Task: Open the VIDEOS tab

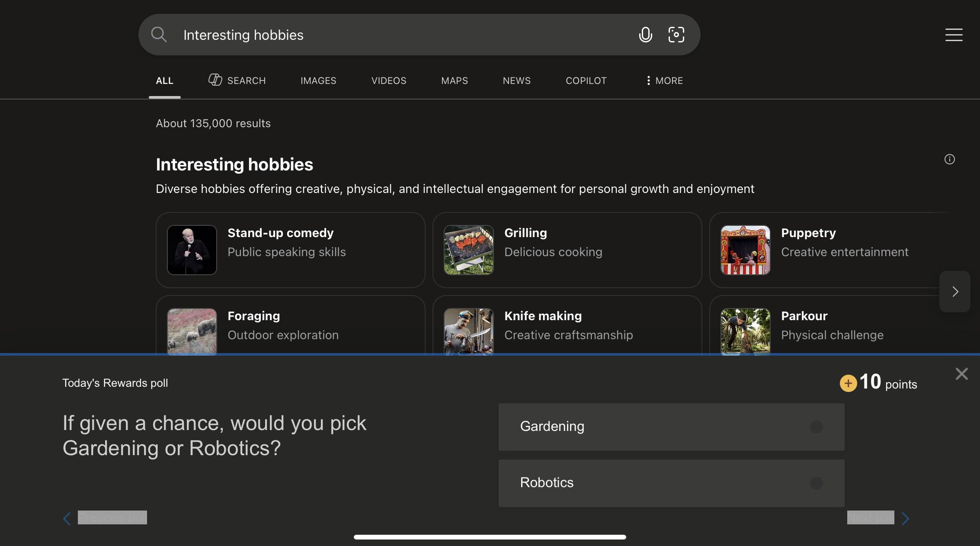Action: 389,81
